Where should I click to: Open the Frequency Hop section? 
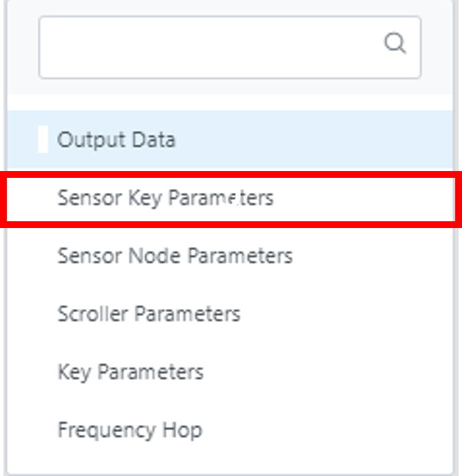click(129, 431)
